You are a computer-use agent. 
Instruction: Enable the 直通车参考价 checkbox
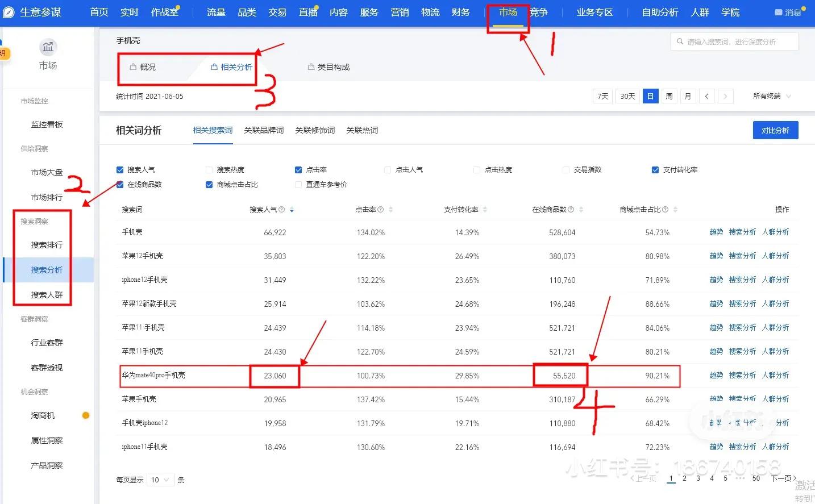[298, 184]
